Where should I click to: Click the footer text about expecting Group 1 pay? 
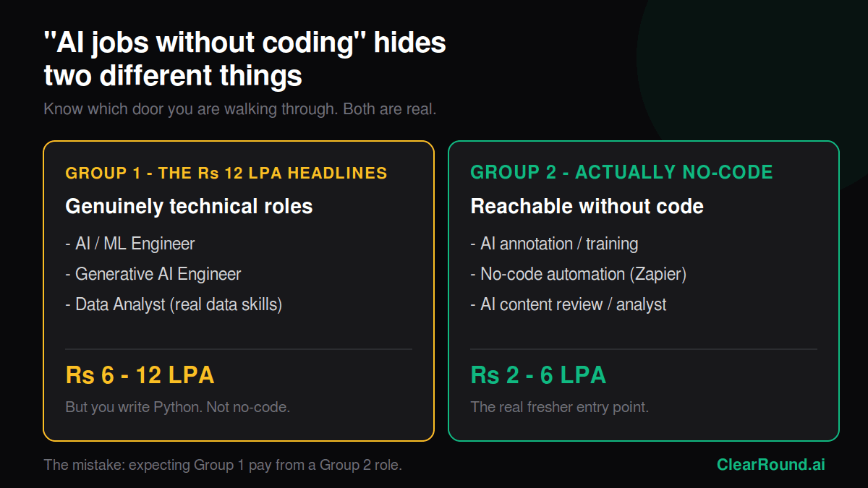223,465
